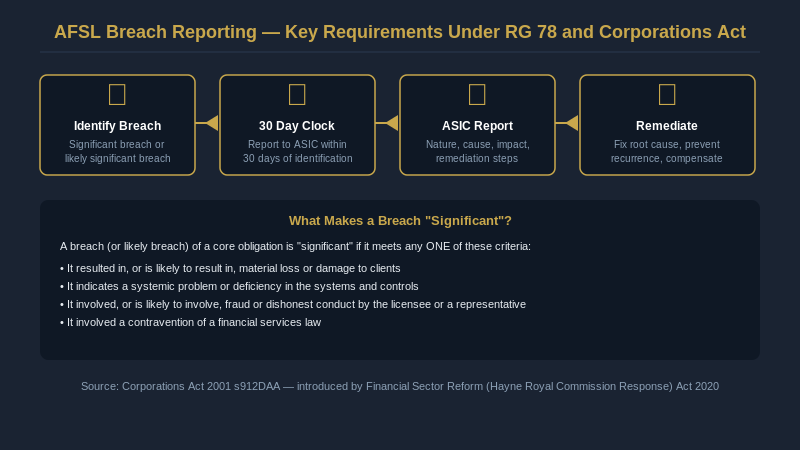Viewport: 800px width, 450px height.
Task: Select the 30 Day Clock heading
Action: [x=297, y=126]
